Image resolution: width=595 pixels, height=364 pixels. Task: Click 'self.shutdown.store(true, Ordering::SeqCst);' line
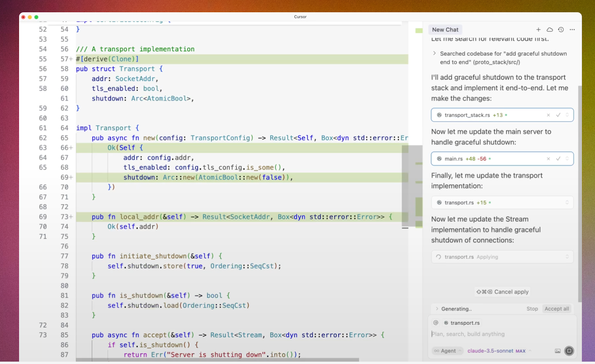(x=194, y=266)
